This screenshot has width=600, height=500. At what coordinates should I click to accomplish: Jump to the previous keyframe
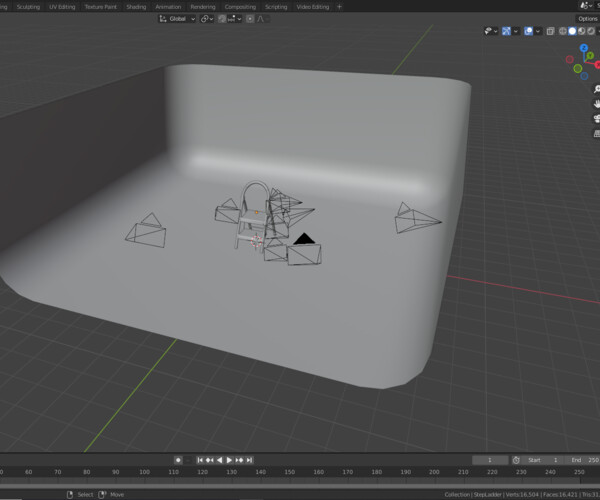[x=210, y=460]
